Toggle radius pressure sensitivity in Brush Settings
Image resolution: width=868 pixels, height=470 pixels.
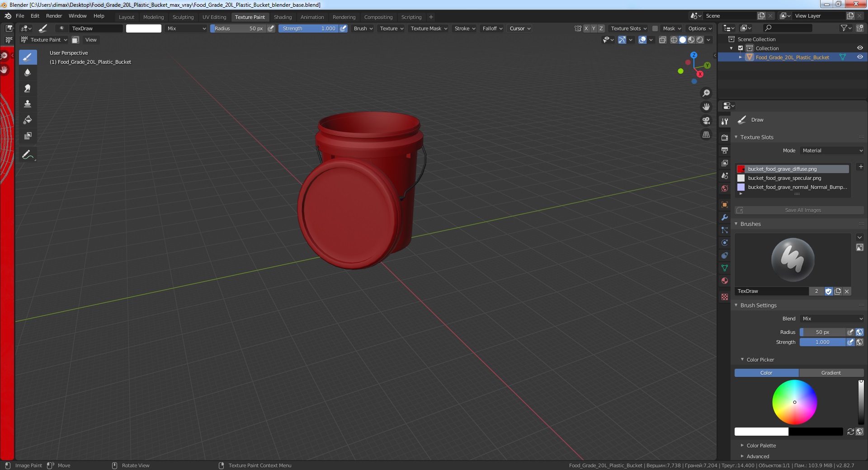tap(850, 332)
